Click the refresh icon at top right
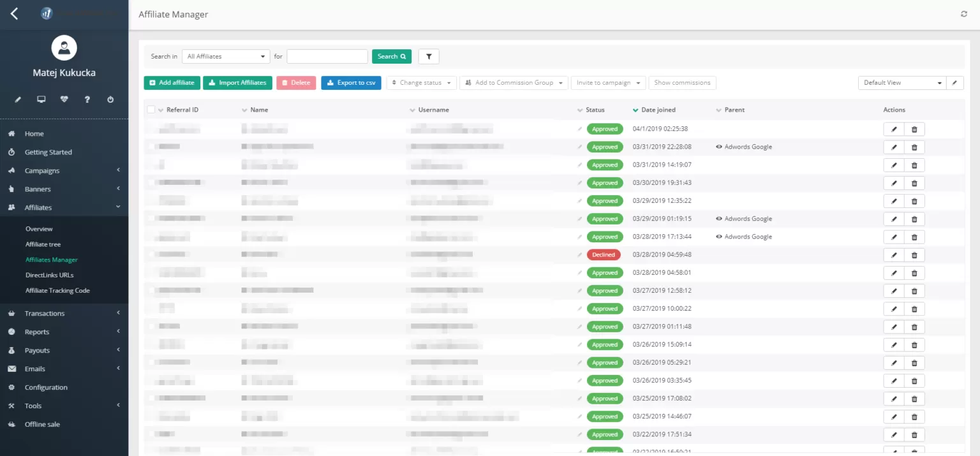 [963, 13]
